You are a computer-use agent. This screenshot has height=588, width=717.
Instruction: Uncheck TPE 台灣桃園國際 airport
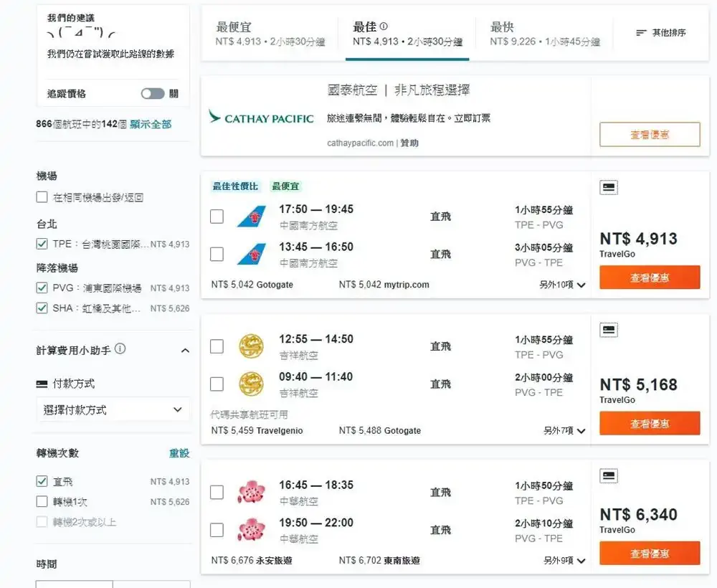(42, 244)
